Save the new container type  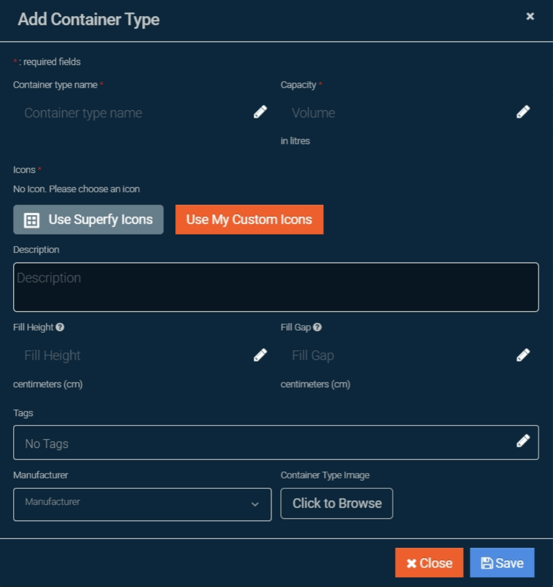pos(502,563)
